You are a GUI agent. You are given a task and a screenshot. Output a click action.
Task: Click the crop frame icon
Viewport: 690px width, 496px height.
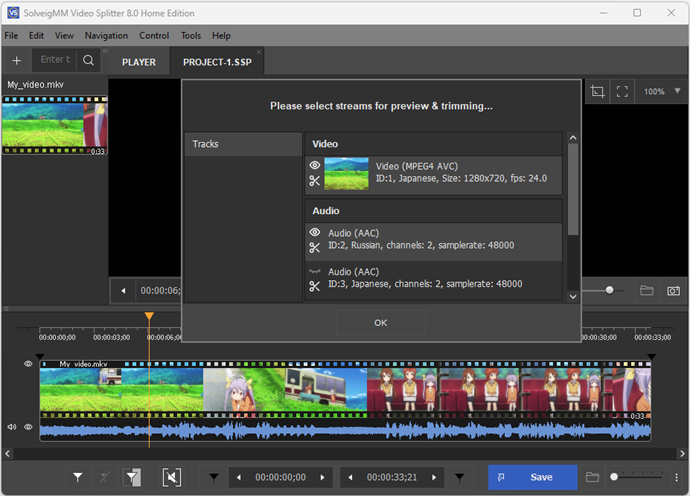pos(597,92)
